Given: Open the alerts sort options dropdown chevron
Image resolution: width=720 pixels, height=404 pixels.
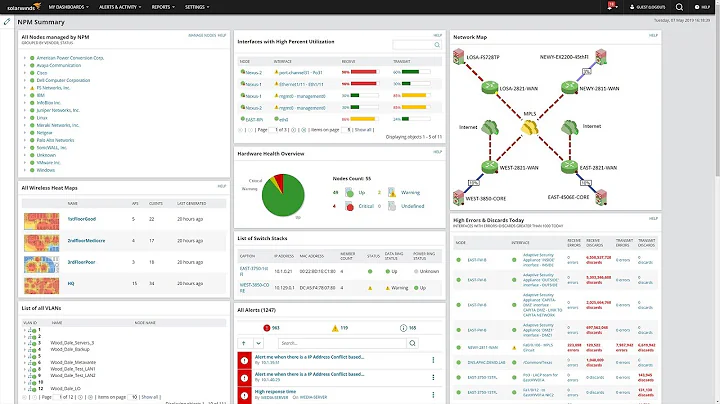Looking at the screenshot, I should click(259, 343).
